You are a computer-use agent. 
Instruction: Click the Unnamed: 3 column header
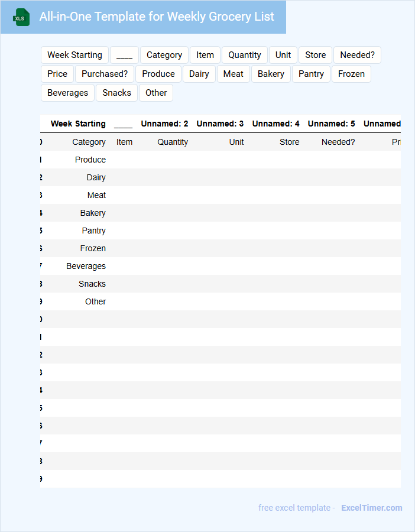(220, 124)
